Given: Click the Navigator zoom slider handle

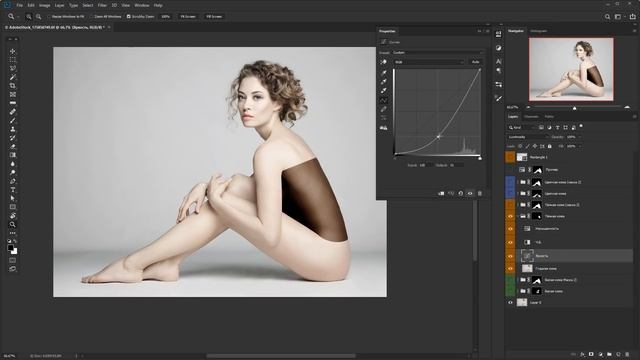Looking at the screenshot, I should (x=575, y=108).
